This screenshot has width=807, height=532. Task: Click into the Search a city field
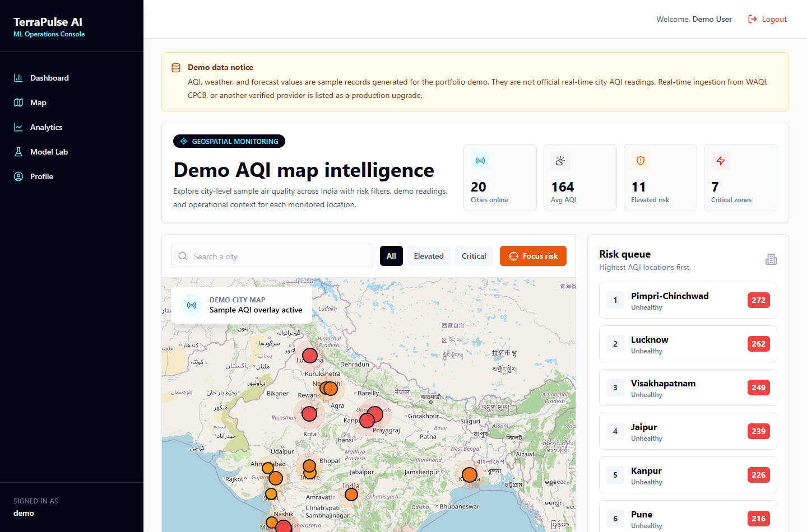(272, 256)
